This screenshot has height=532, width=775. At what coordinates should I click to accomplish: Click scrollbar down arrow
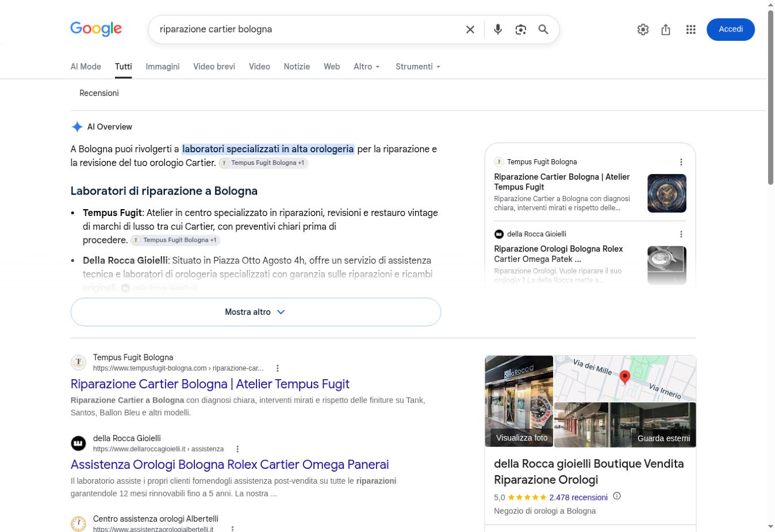coord(771,526)
